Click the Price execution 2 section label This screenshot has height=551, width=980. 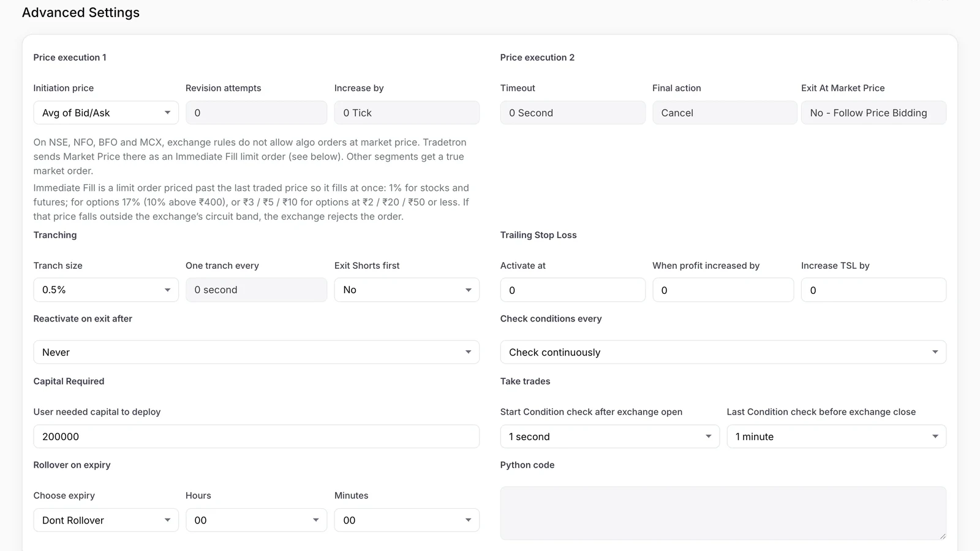(x=537, y=58)
